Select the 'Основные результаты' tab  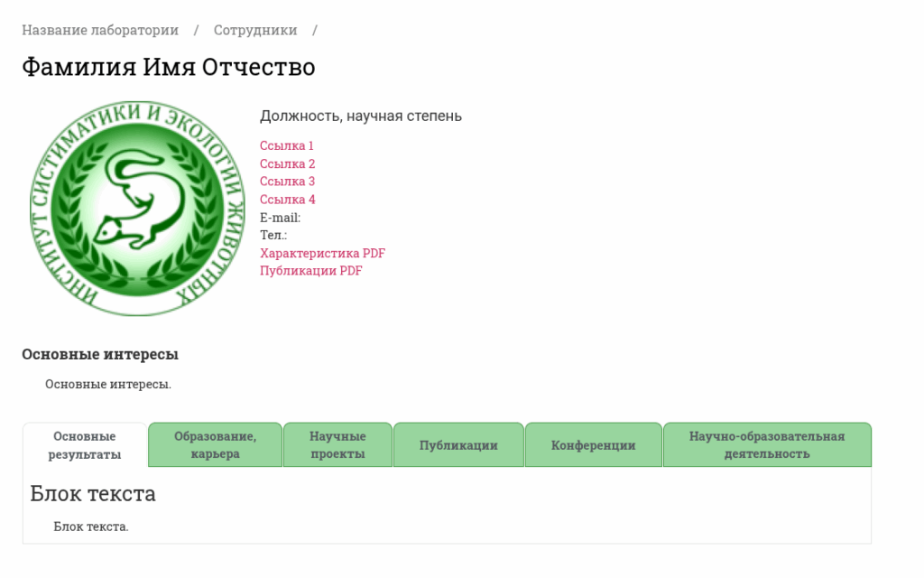85,445
